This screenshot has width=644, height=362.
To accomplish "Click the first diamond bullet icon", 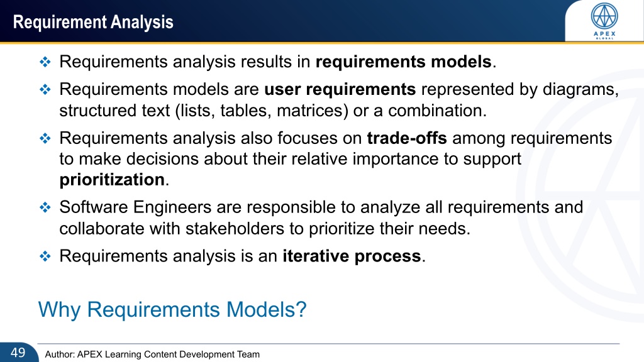I will point(45,62).
